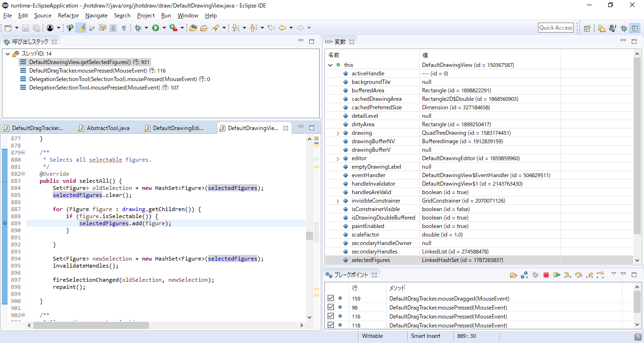
Task: Click the red stop square in breakpoints panel
Action: pos(546,275)
